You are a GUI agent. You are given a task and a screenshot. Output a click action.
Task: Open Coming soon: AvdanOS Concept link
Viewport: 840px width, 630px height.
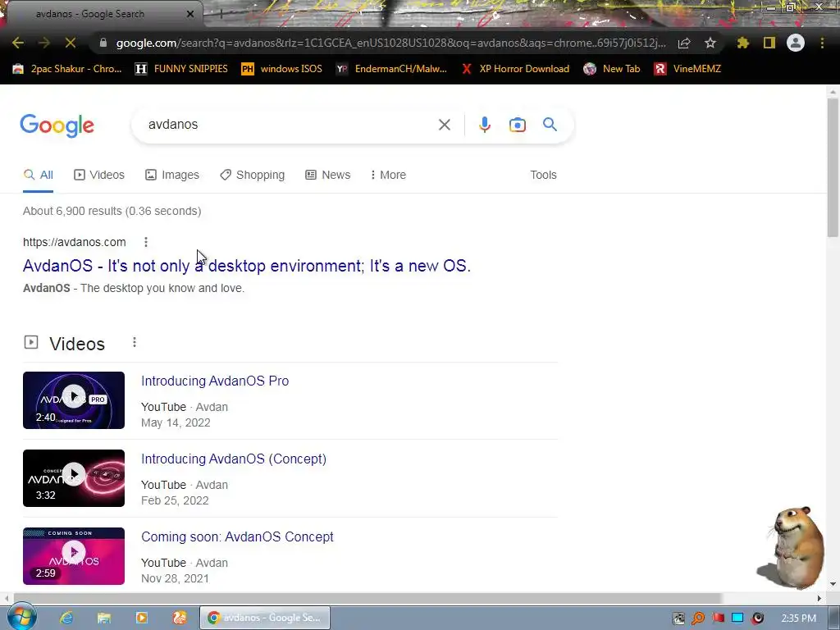pyautogui.click(x=237, y=536)
